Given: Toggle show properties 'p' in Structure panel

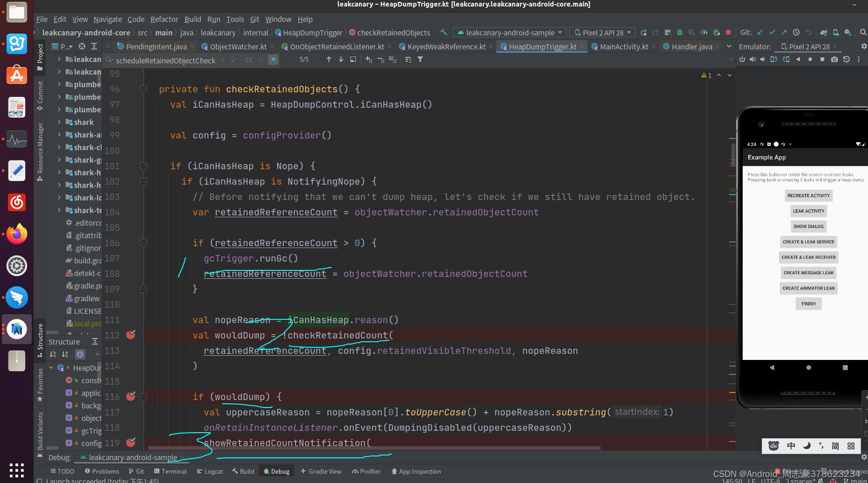Looking at the screenshot, I should [x=80, y=354].
